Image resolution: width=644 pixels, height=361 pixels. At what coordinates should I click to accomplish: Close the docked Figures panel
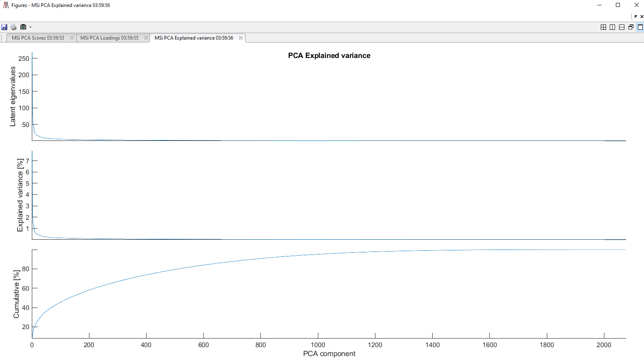[x=642, y=16]
